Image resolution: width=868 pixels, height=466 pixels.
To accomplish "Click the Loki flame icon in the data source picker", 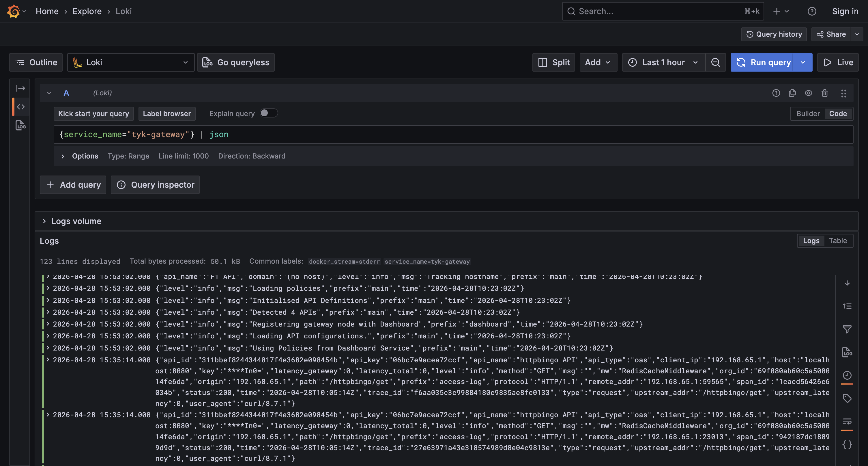I will point(77,62).
